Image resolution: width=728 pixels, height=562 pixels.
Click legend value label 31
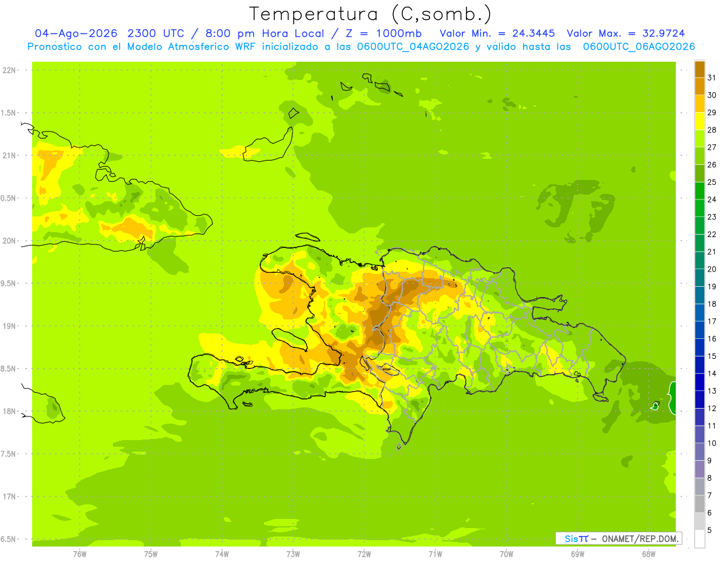tap(712, 78)
